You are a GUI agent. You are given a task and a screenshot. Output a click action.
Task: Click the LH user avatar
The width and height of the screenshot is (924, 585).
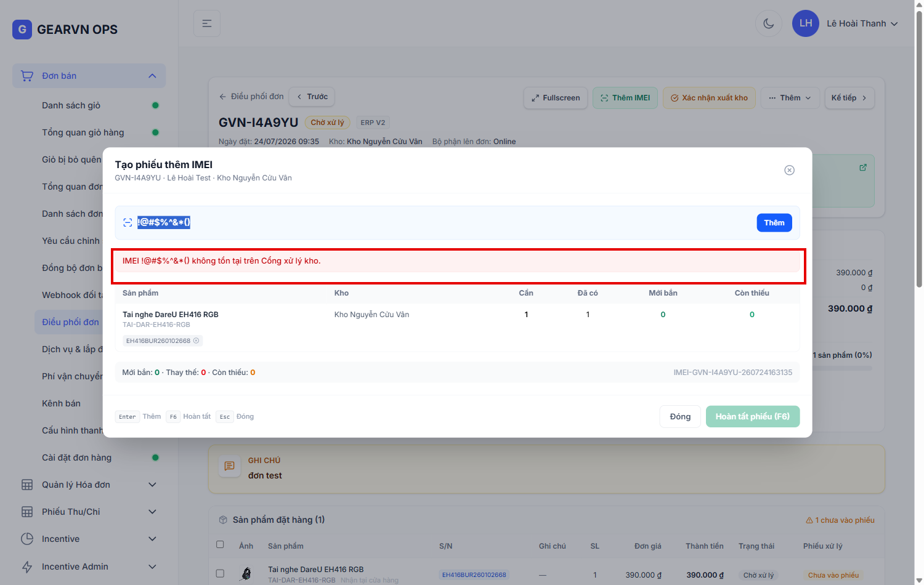806,23
